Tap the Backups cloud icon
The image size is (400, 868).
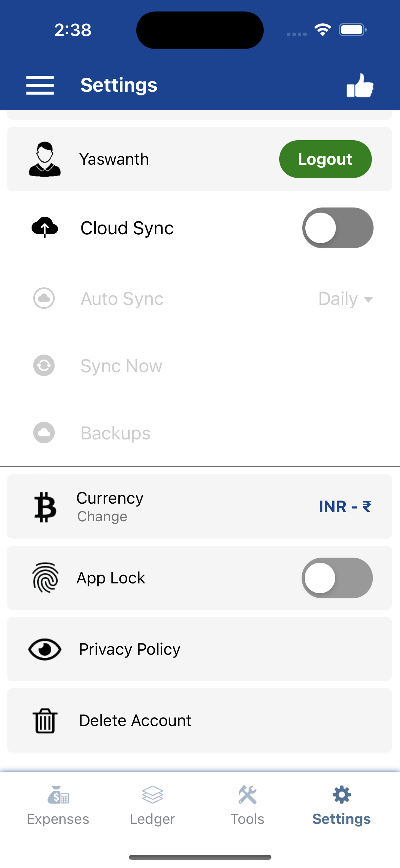(x=44, y=433)
